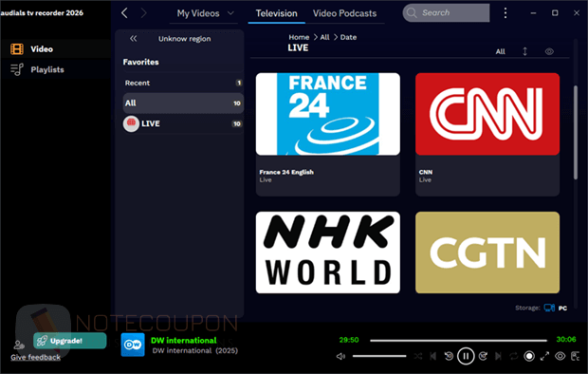Skip to next track

tap(498, 356)
